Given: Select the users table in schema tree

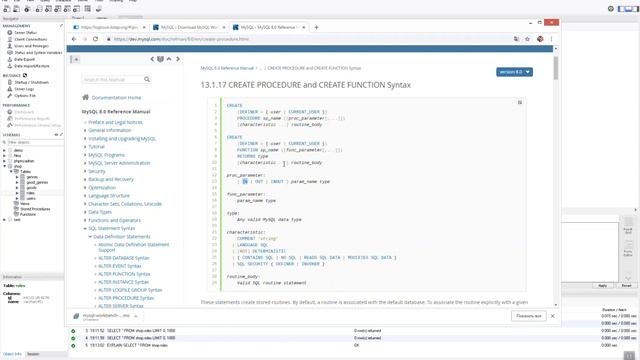Looking at the screenshot, I should click(31, 198).
